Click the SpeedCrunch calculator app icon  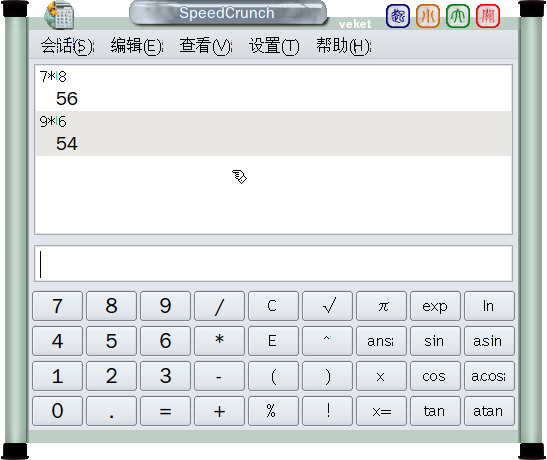coord(59,15)
